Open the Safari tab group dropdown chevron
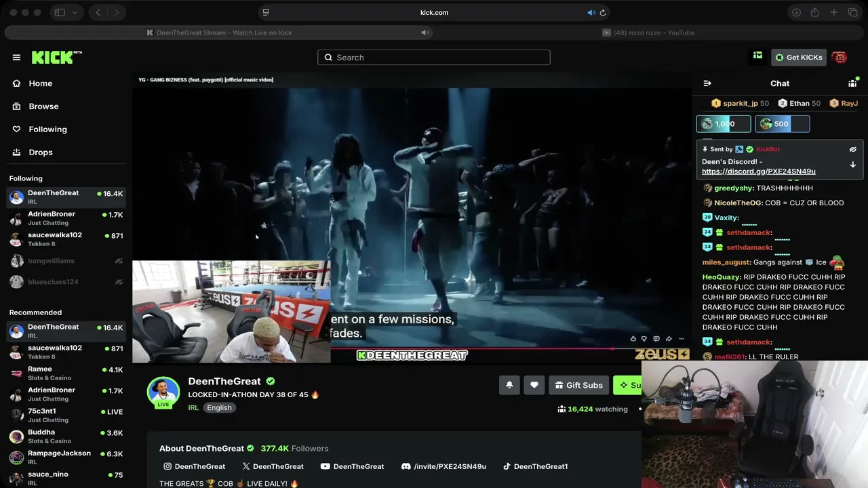Image resolution: width=868 pixels, height=488 pixels. [75, 12]
